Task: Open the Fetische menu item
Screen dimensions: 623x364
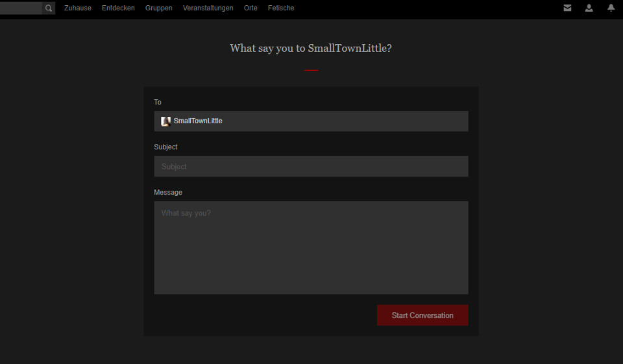Action: coord(281,8)
